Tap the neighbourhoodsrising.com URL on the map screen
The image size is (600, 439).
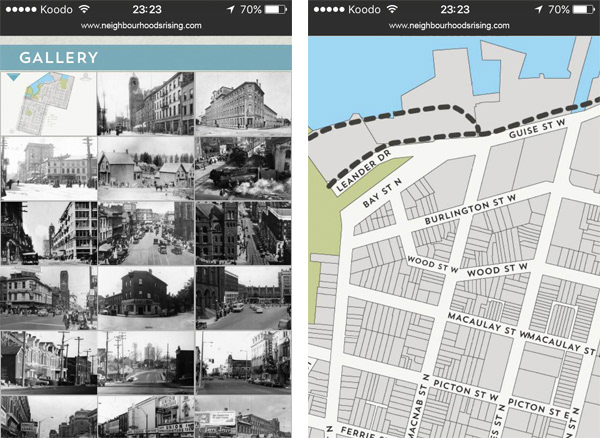tap(449, 26)
